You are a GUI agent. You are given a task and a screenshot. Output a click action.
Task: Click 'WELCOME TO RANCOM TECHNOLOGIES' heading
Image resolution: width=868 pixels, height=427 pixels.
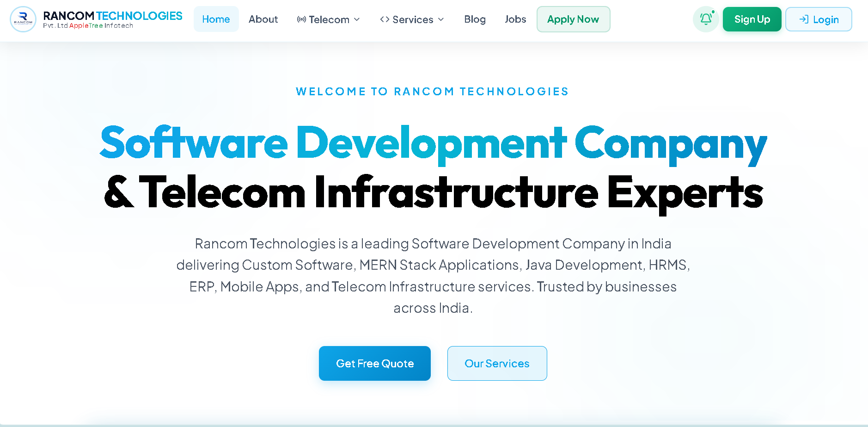coord(432,91)
